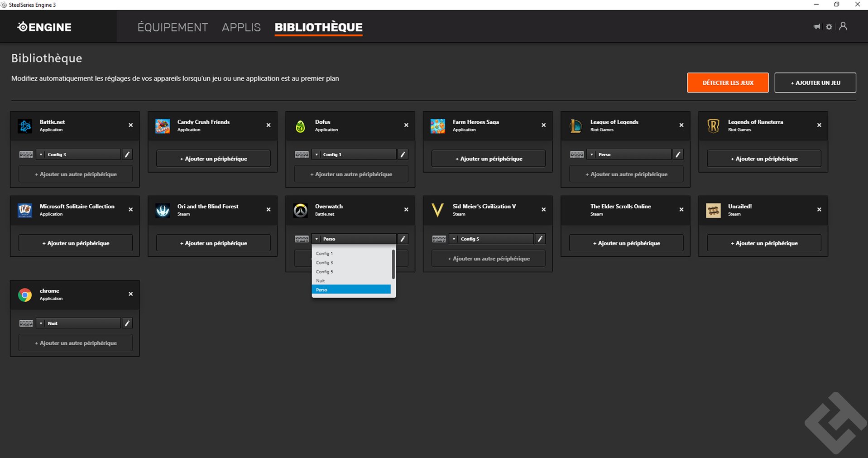This screenshot has height=458, width=868.
Task: Remove Candy Crush Friends from library
Action: pos(269,125)
